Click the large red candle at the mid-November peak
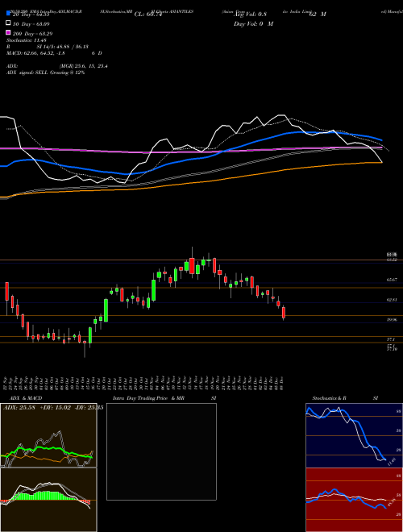Image resolution: width=403 pixels, height=532 pixels. (x=192, y=266)
